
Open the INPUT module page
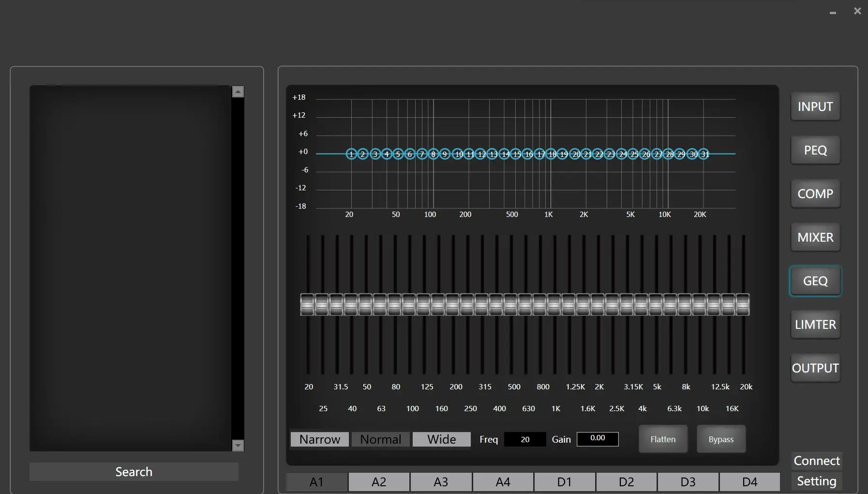pyautogui.click(x=815, y=107)
